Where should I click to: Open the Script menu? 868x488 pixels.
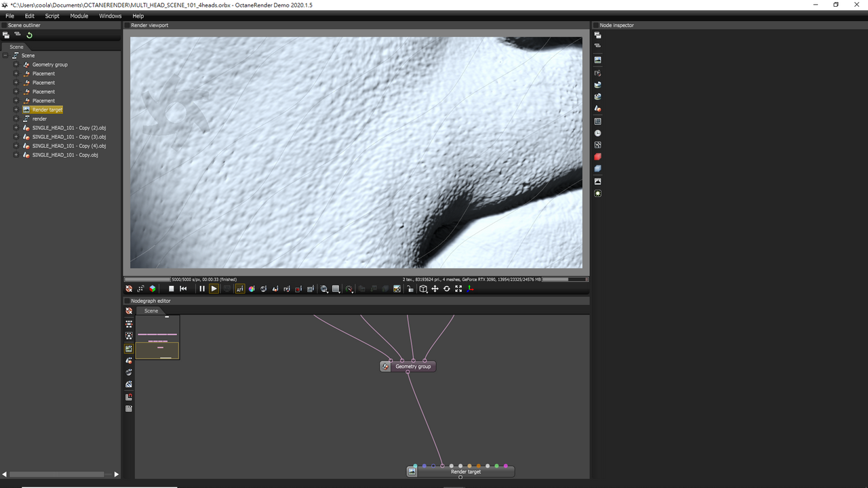52,16
